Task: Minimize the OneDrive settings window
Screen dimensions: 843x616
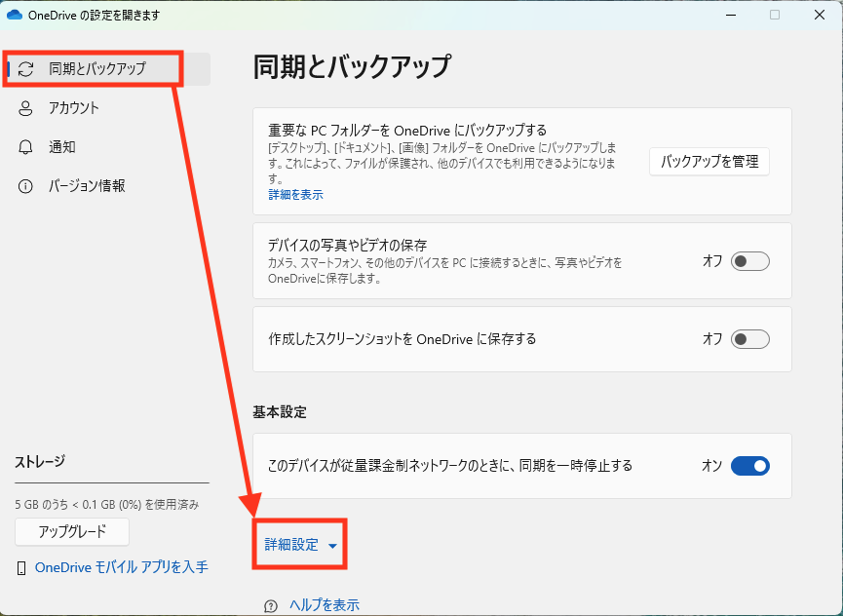Action: click(x=730, y=15)
